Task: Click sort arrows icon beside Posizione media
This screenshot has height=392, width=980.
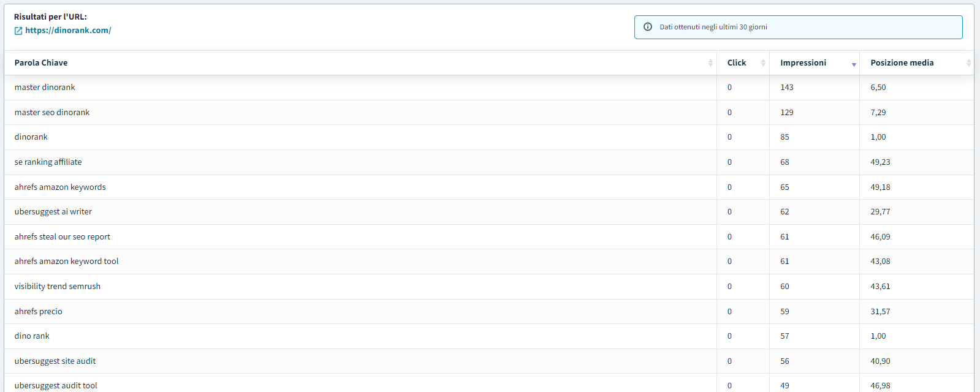Action: pos(968,63)
